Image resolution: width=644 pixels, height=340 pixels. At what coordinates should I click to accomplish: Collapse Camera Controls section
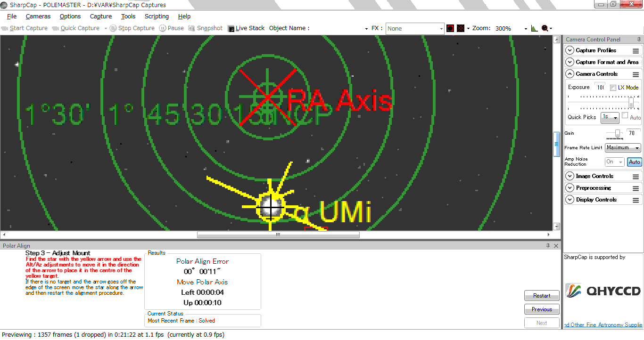point(570,74)
